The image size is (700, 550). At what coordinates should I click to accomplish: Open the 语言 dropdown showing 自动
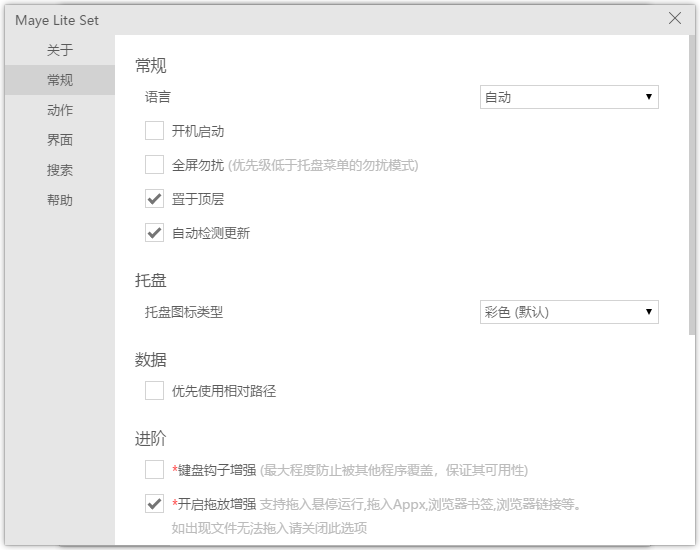coord(569,97)
